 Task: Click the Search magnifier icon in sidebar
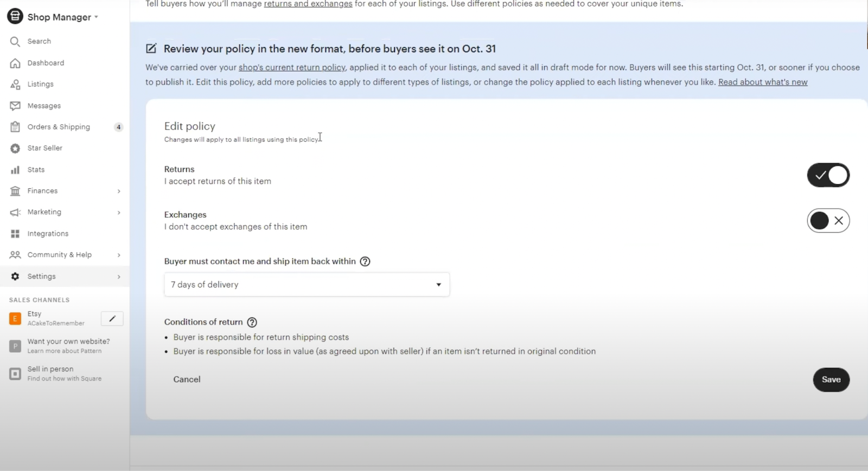(15, 42)
